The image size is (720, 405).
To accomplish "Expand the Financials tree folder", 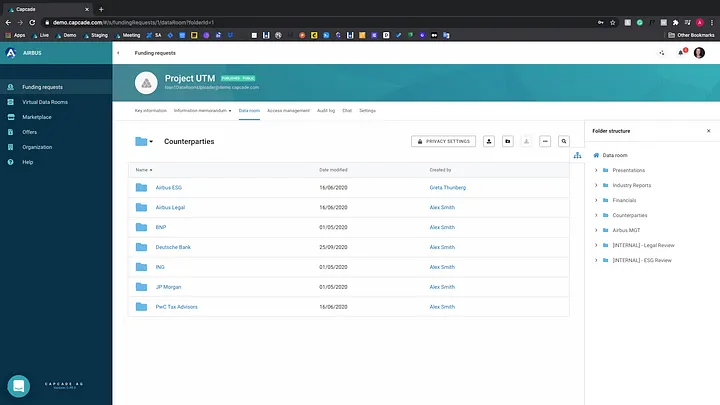I will point(596,200).
